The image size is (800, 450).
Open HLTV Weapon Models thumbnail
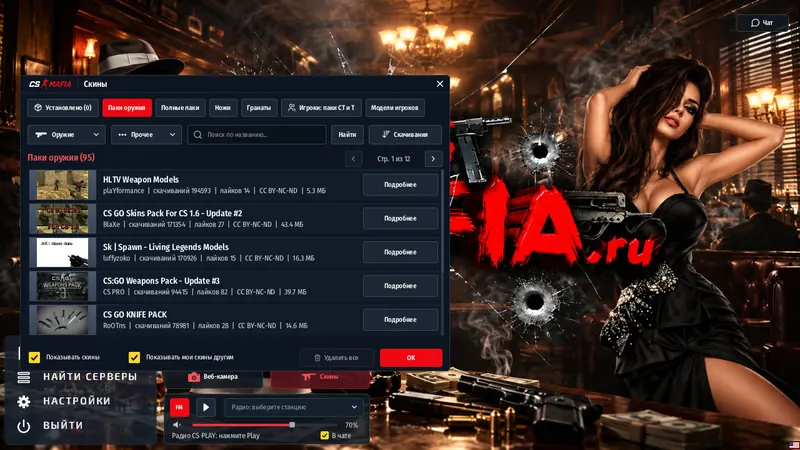click(62, 185)
